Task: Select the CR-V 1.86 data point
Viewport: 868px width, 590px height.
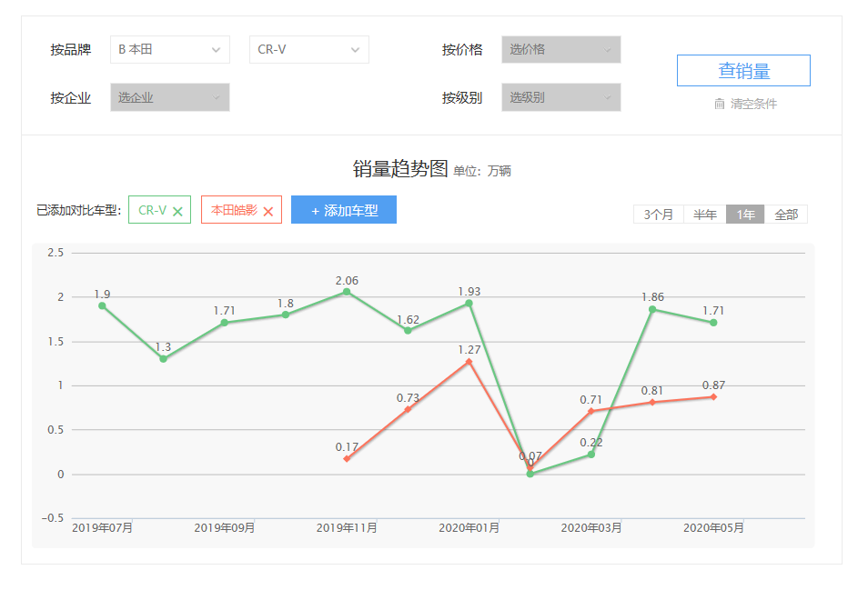Action: click(652, 309)
